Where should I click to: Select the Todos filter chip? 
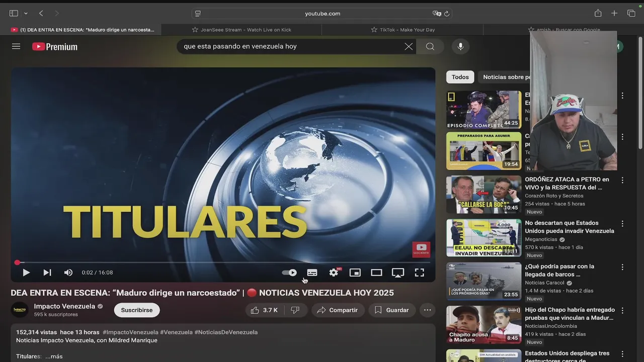point(460,77)
